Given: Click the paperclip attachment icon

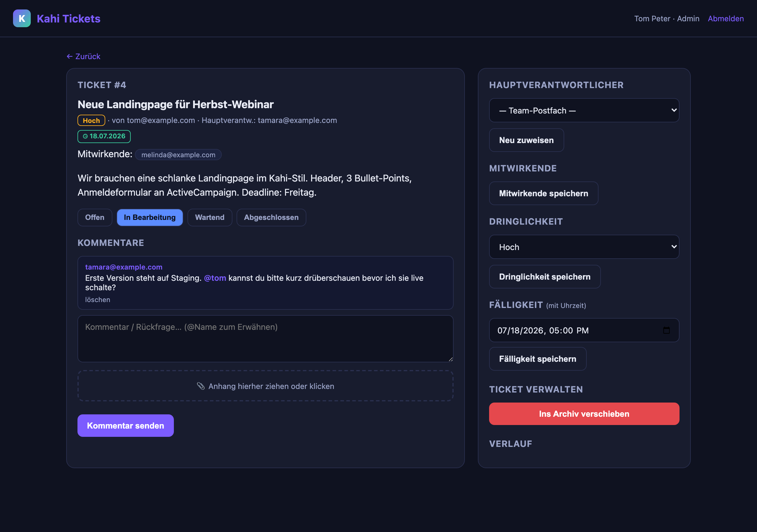Looking at the screenshot, I should pyautogui.click(x=201, y=386).
